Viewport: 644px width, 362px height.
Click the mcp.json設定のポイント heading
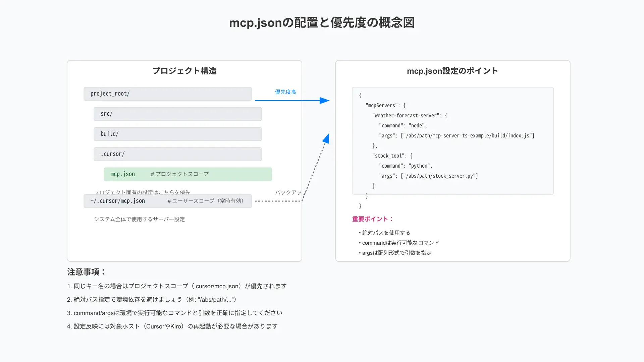click(x=452, y=71)
